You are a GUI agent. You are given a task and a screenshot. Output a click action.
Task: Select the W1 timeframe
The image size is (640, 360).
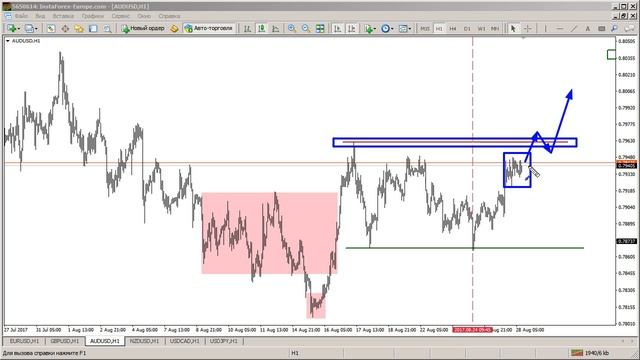click(481, 29)
